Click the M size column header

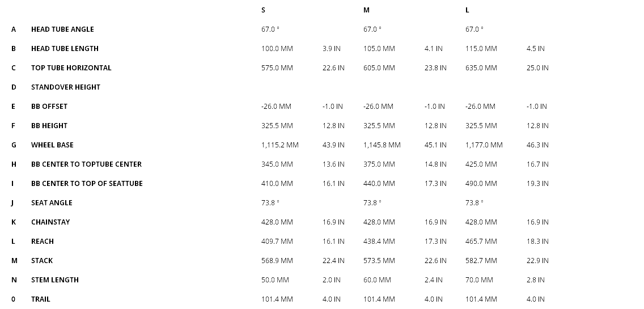366,10
